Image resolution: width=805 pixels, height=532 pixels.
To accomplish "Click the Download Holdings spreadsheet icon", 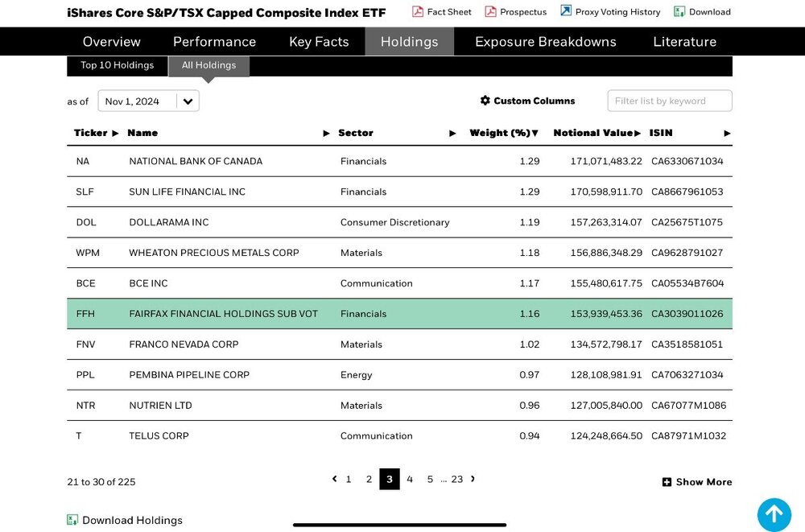I will pyautogui.click(x=72, y=520).
